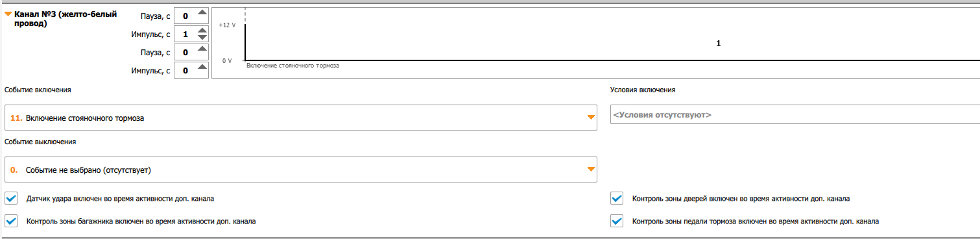
Task: Select pulse segment 1 on the graph
Action: [x=718, y=44]
